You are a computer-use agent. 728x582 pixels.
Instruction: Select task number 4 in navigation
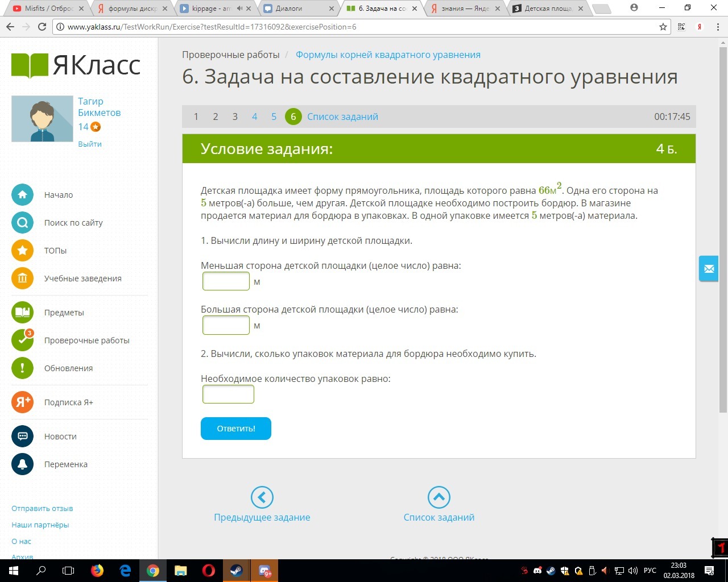(254, 117)
